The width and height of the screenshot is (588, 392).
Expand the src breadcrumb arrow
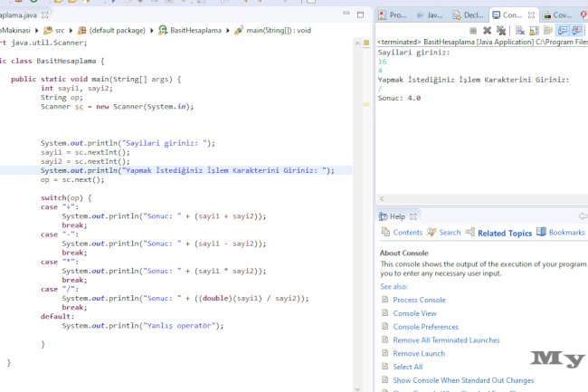71,29
